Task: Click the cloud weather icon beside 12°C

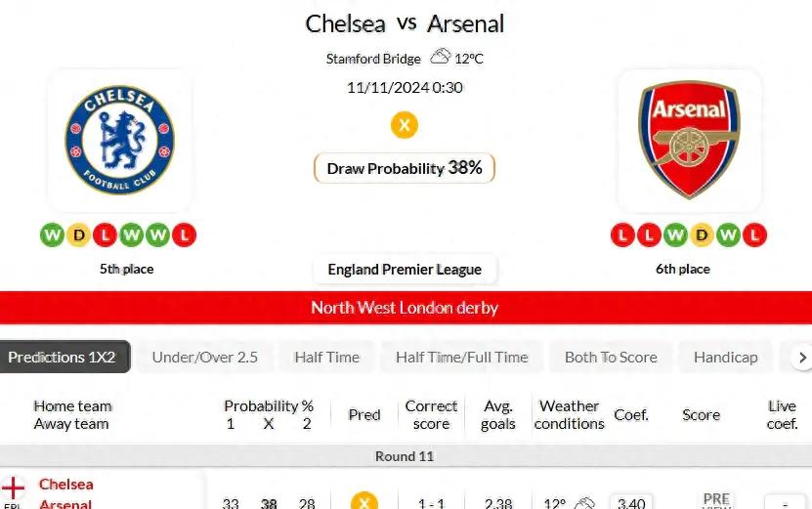Action: 440,57
